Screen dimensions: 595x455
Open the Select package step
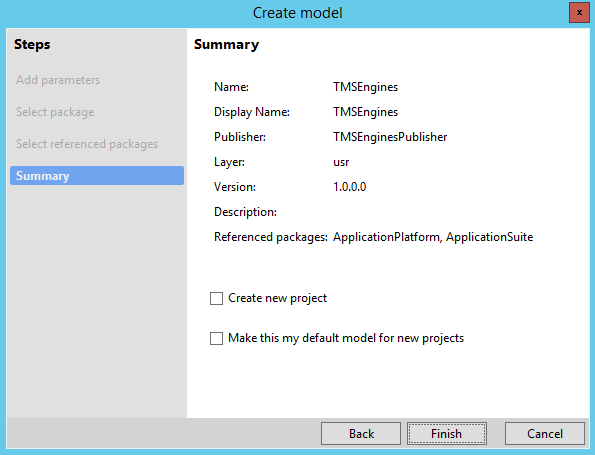point(55,112)
